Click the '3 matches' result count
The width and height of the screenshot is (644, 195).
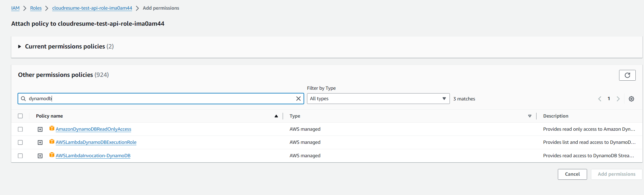coord(464,99)
